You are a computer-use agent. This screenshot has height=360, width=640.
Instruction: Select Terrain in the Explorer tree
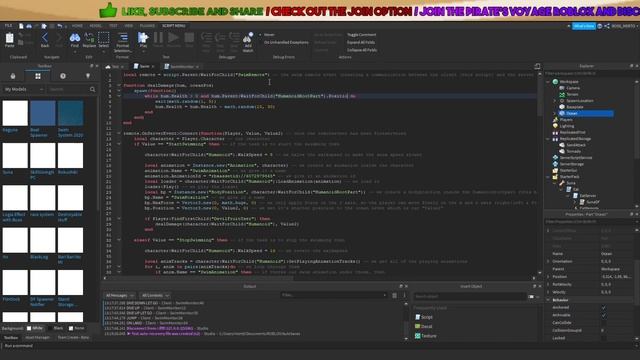572,94
